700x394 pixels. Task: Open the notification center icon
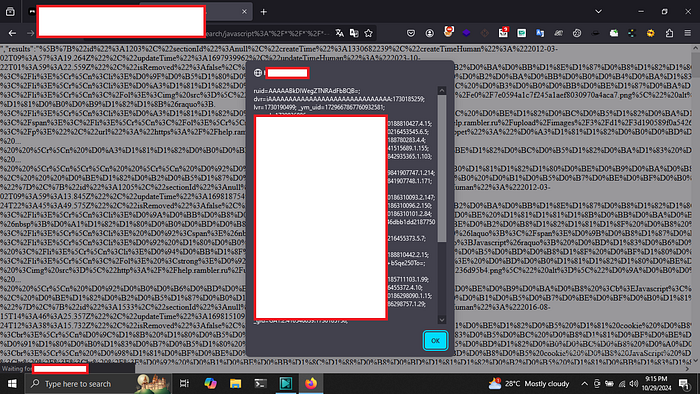pos(684,384)
